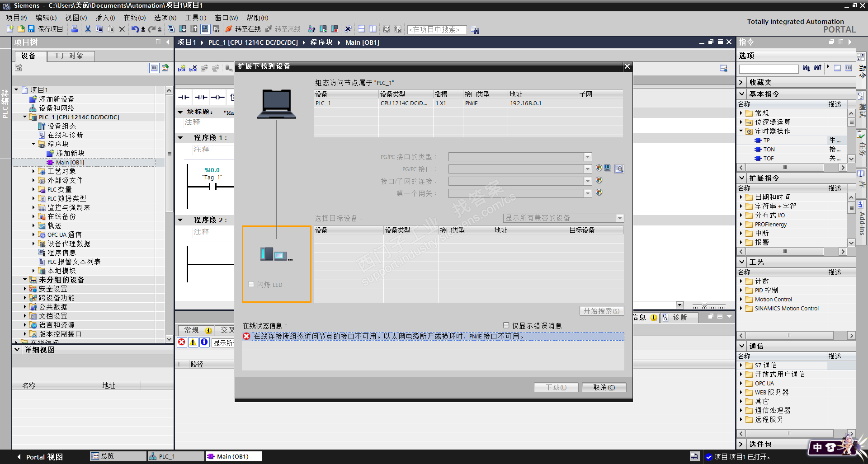Select the TON timer instruction

pyautogui.click(x=769, y=149)
